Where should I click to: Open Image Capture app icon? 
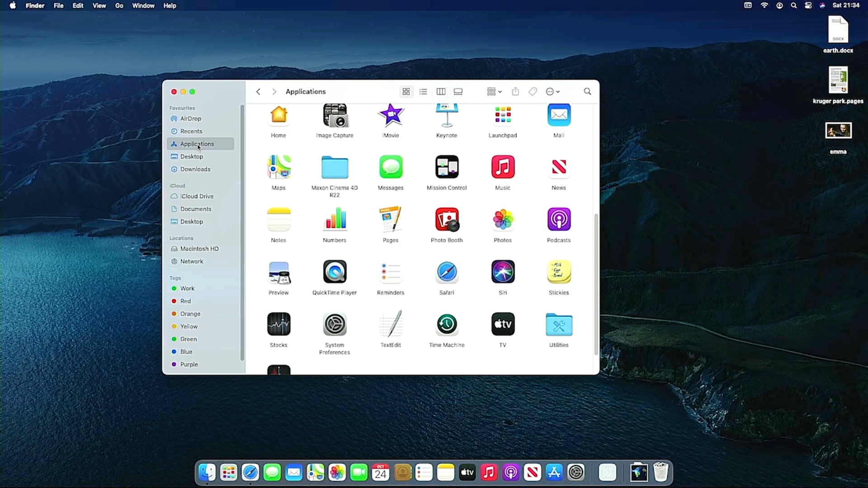click(335, 115)
